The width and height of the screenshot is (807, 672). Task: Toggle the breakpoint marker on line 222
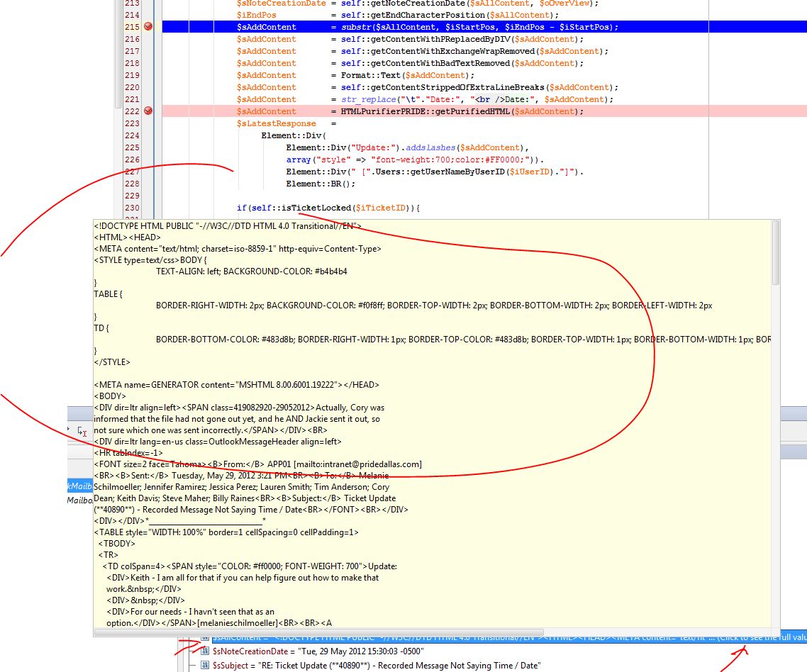(x=148, y=111)
